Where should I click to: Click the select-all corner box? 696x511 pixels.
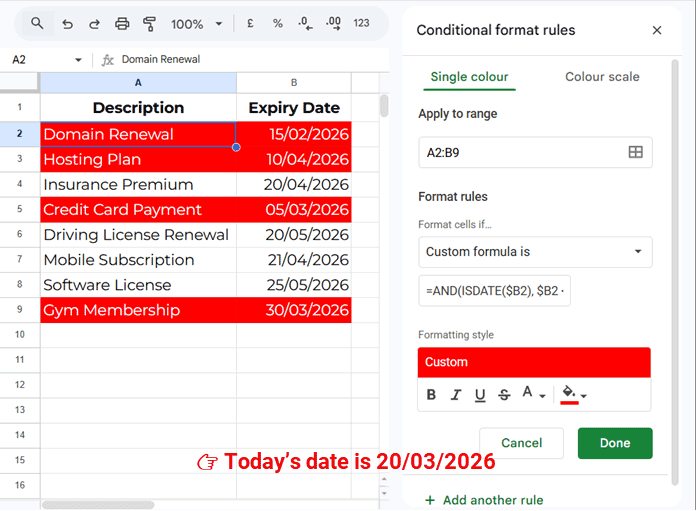coord(20,83)
